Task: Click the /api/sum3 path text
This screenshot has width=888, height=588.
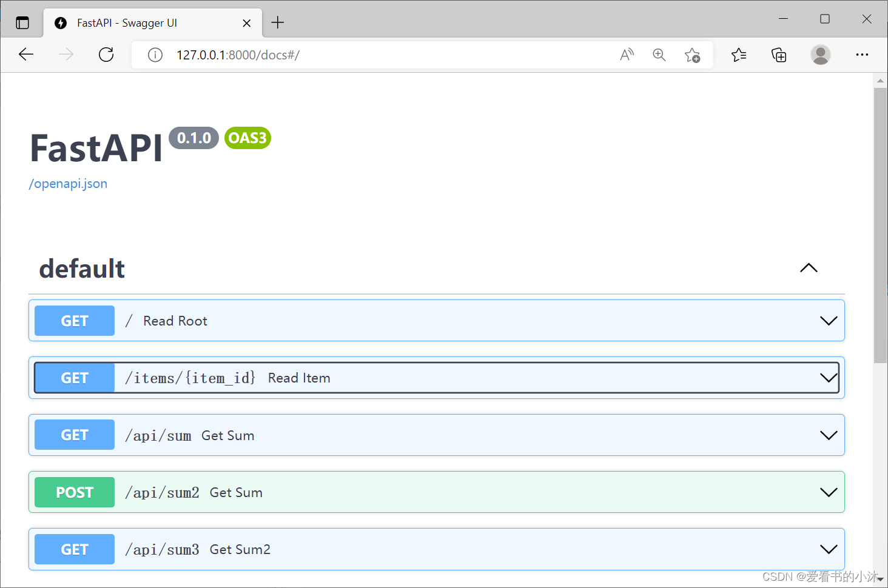Action: pos(162,550)
